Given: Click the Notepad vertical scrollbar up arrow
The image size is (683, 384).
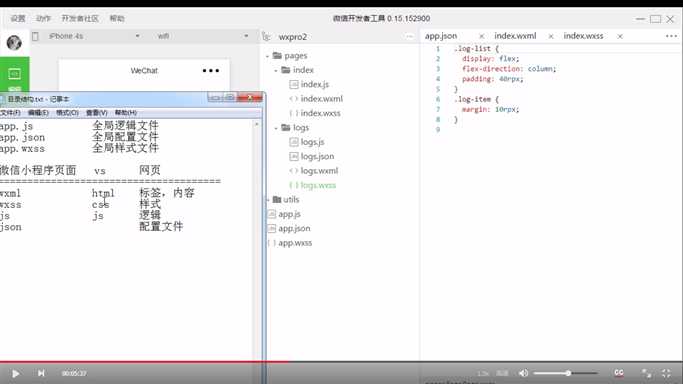Looking at the screenshot, I should pyautogui.click(x=257, y=125).
